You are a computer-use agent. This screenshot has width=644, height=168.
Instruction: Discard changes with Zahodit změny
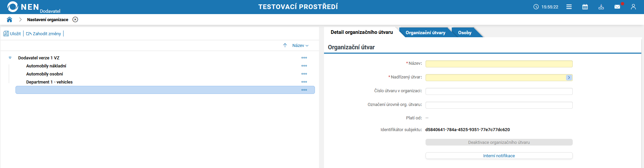pos(44,34)
